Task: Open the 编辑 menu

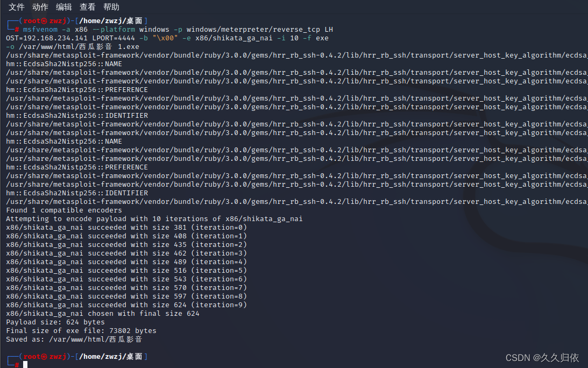Action: (x=64, y=7)
